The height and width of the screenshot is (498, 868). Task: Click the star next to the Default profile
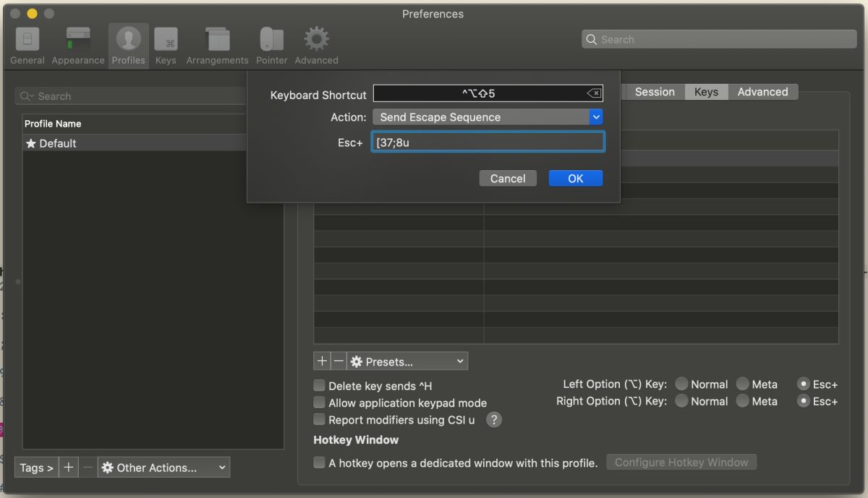click(x=31, y=143)
